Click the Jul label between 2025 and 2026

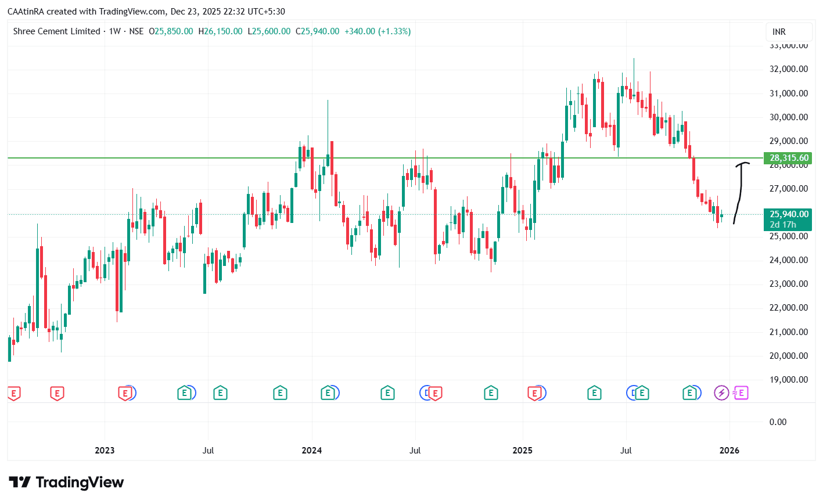[626, 451]
